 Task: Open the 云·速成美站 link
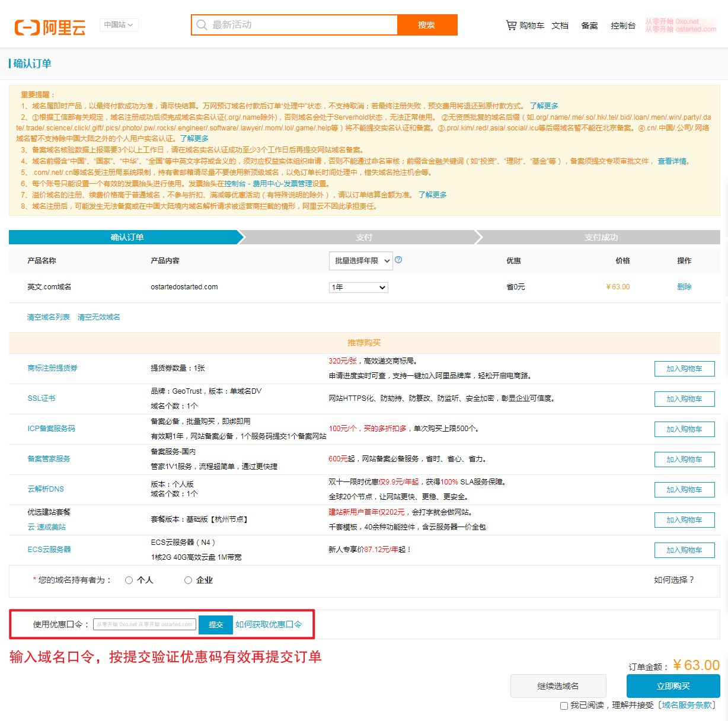[x=46, y=527]
